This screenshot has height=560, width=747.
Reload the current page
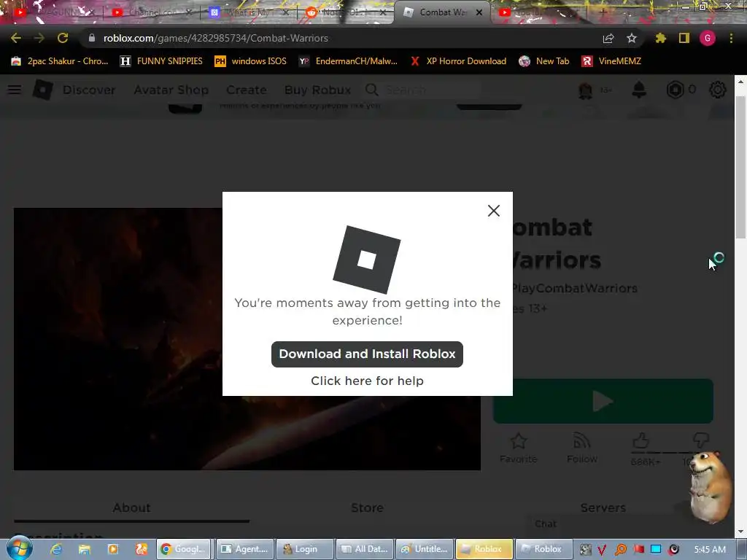pos(63,38)
